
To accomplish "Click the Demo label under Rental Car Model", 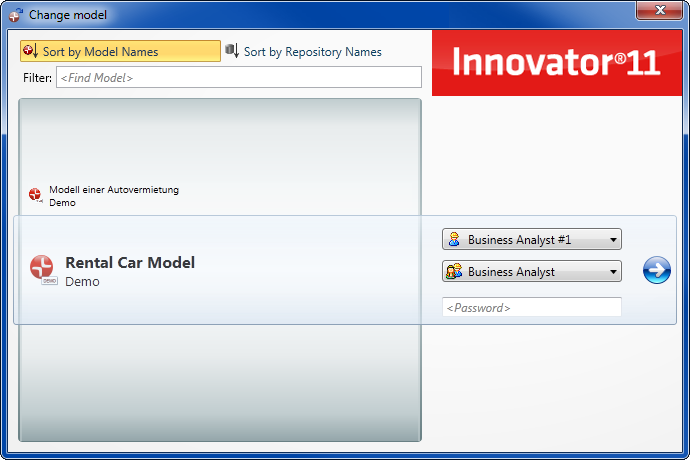I will [x=82, y=282].
